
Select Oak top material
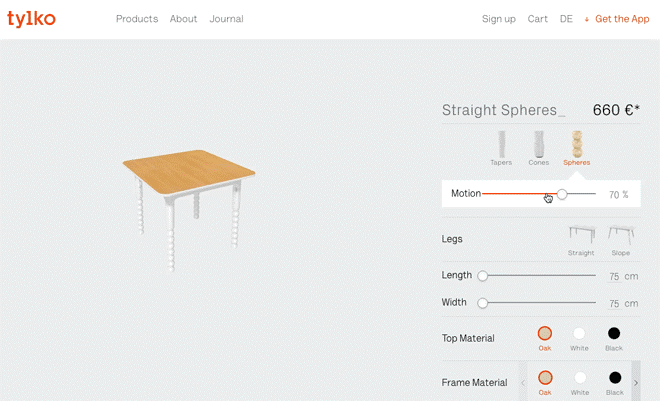coord(545,334)
